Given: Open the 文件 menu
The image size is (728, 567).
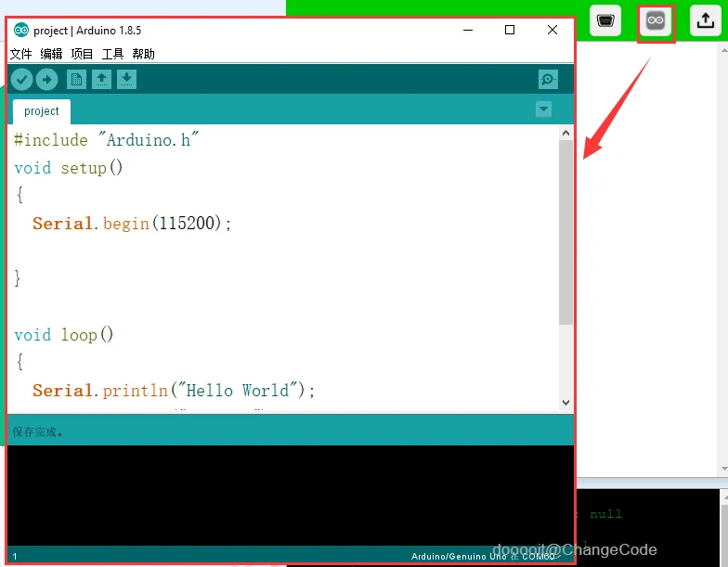Looking at the screenshot, I should 20,54.
